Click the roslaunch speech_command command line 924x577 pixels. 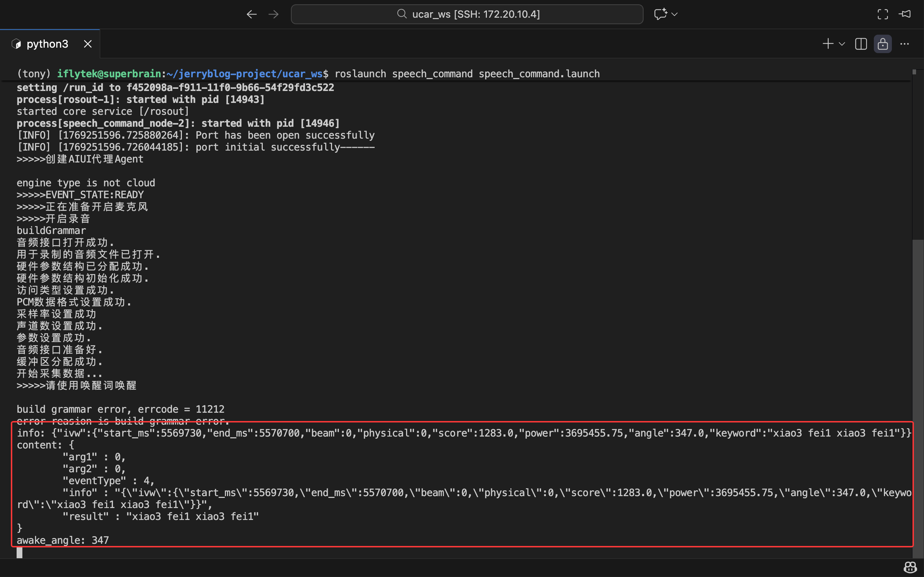[467, 74]
